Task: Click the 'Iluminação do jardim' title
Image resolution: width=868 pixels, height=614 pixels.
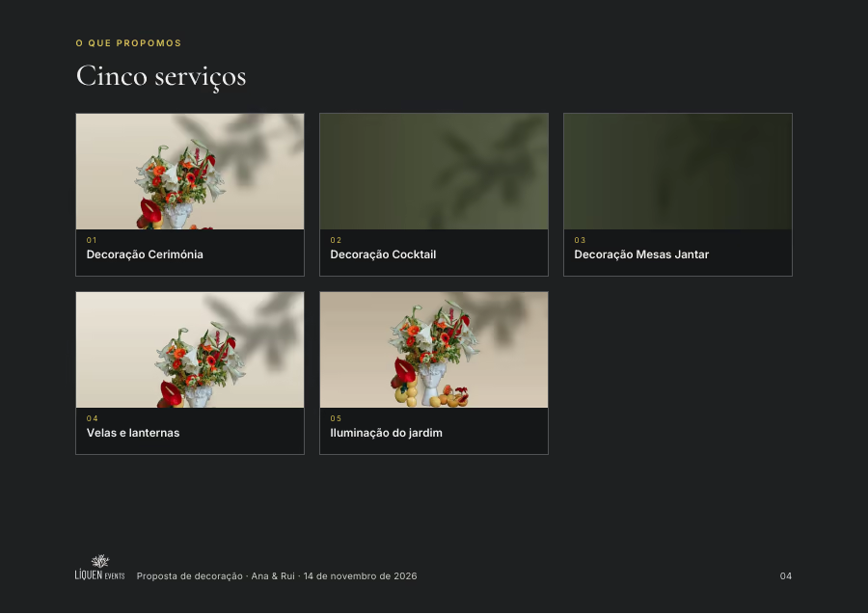Action: click(386, 433)
